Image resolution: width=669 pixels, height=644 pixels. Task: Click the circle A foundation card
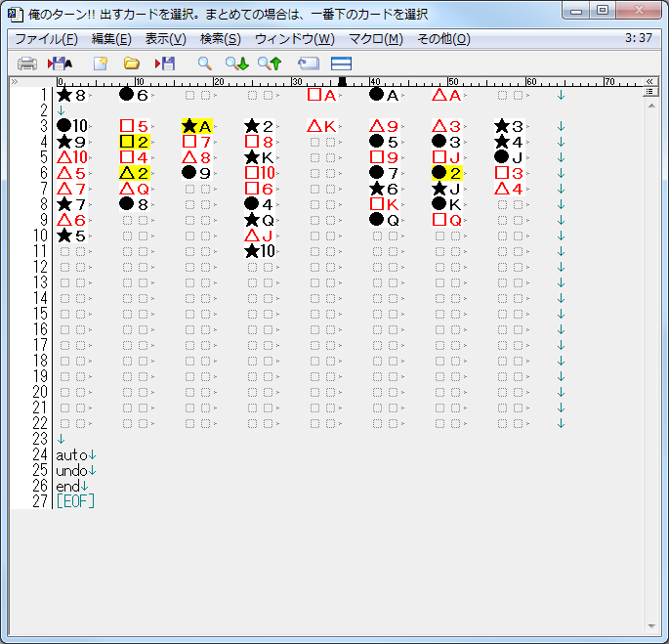(385, 95)
